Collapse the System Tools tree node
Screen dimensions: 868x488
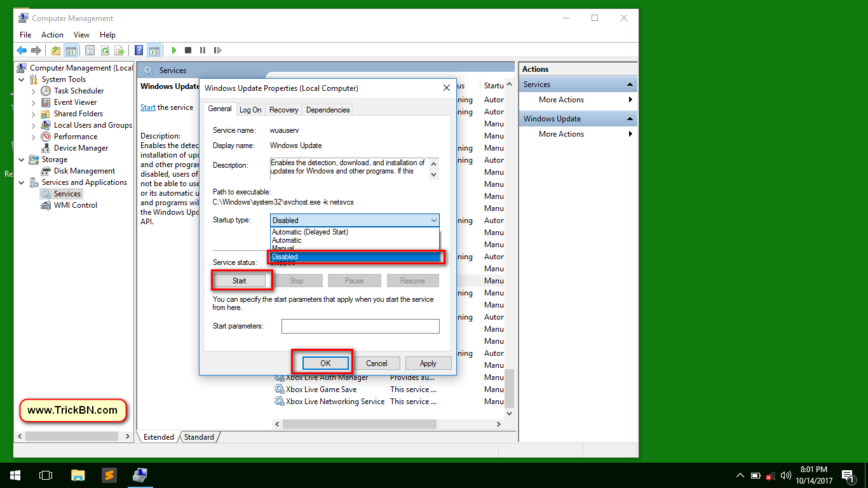click(22, 79)
